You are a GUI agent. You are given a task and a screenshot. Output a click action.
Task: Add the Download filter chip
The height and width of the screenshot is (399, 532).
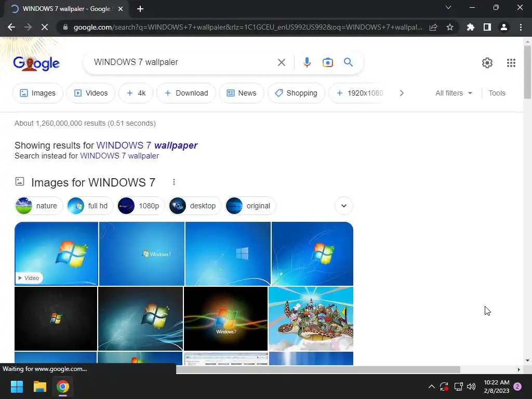pyautogui.click(x=186, y=93)
